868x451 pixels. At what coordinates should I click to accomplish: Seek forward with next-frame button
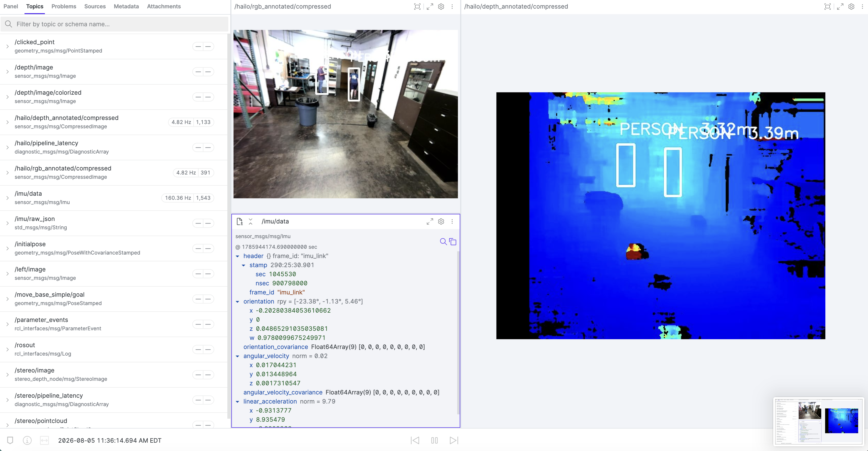pos(454,440)
